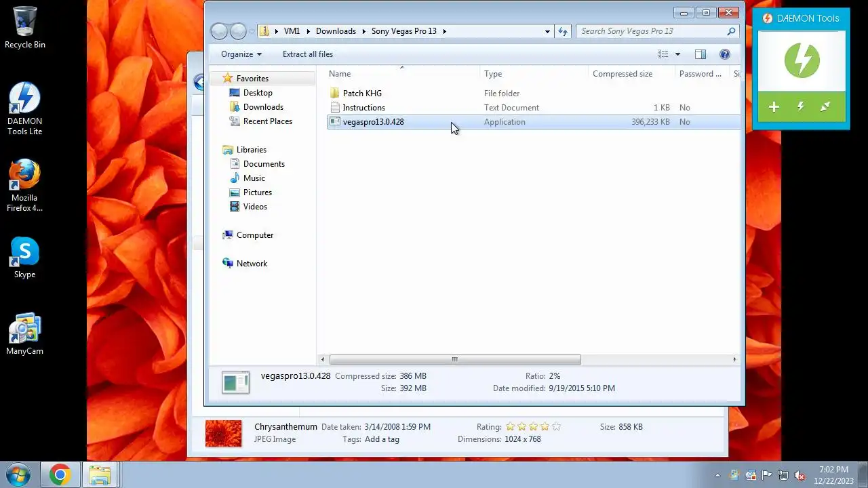Sort by the Type column header
This screenshot has width=868, height=488.
click(534, 74)
